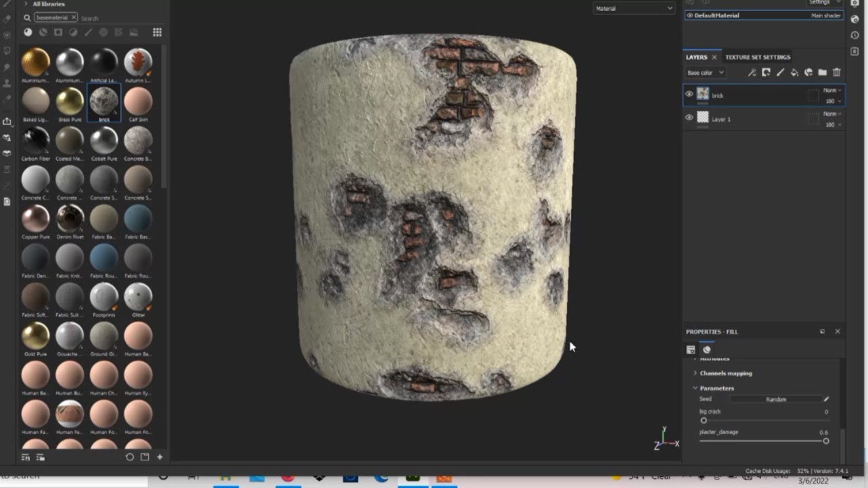
Task: Open Layer 1 opacity 100 dropdown
Action: coord(833,125)
